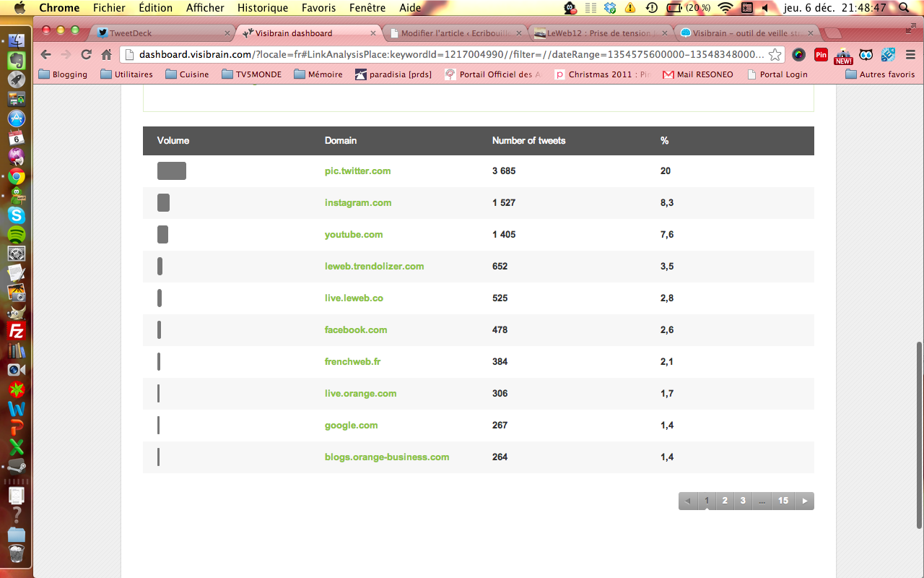Open the browser home page icon
Screen dimensions: 924x578
(106, 54)
